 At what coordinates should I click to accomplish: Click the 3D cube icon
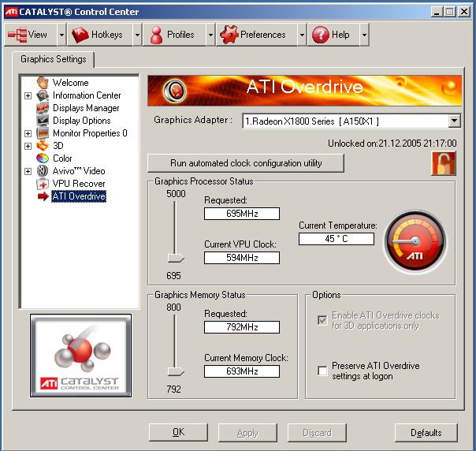pos(43,146)
